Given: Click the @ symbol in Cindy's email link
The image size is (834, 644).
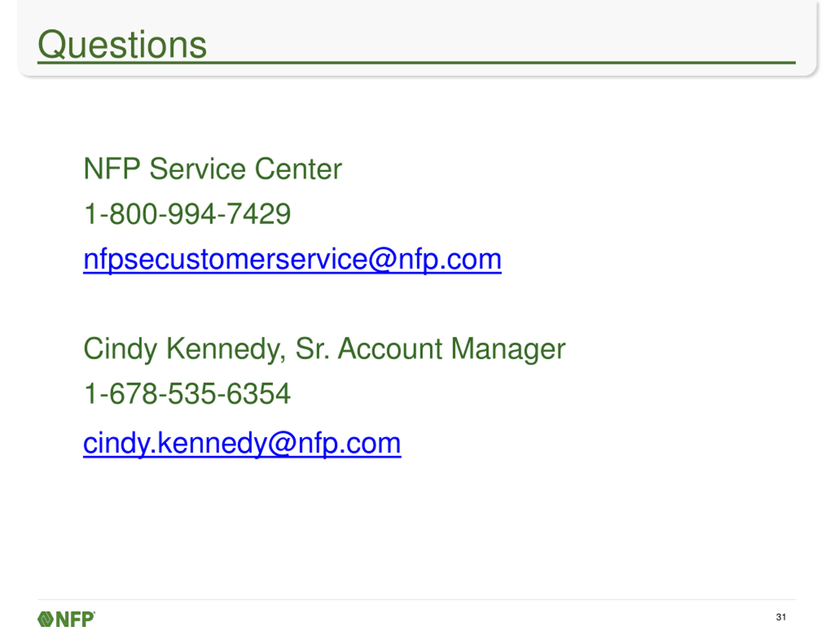Looking at the screenshot, I should coord(282,443).
